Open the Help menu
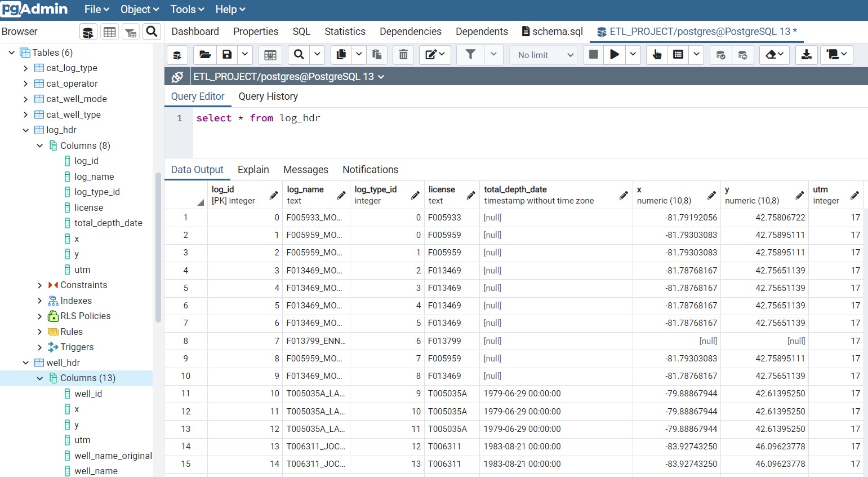 tap(230, 10)
